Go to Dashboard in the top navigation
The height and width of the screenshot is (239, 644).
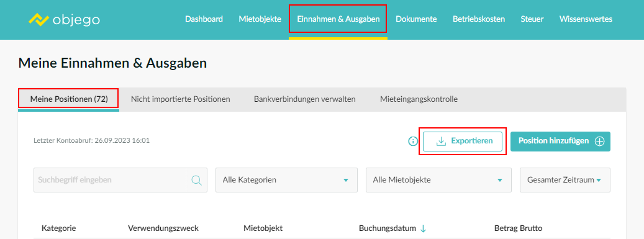click(204, 19)
